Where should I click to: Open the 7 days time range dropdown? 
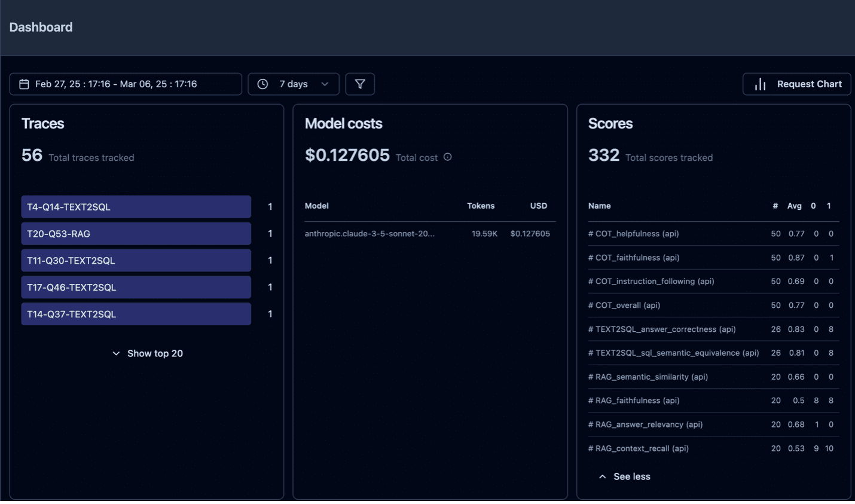coord(294,84)
